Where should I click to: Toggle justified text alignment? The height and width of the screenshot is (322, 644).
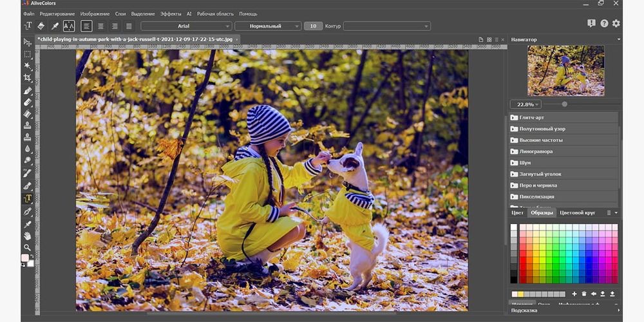[129, 26]
